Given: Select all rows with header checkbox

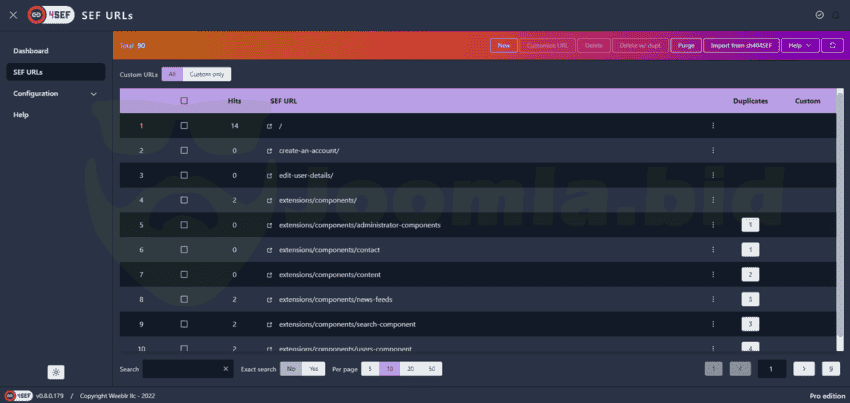Looking at the screenshot, I should [x=184, y=101].
